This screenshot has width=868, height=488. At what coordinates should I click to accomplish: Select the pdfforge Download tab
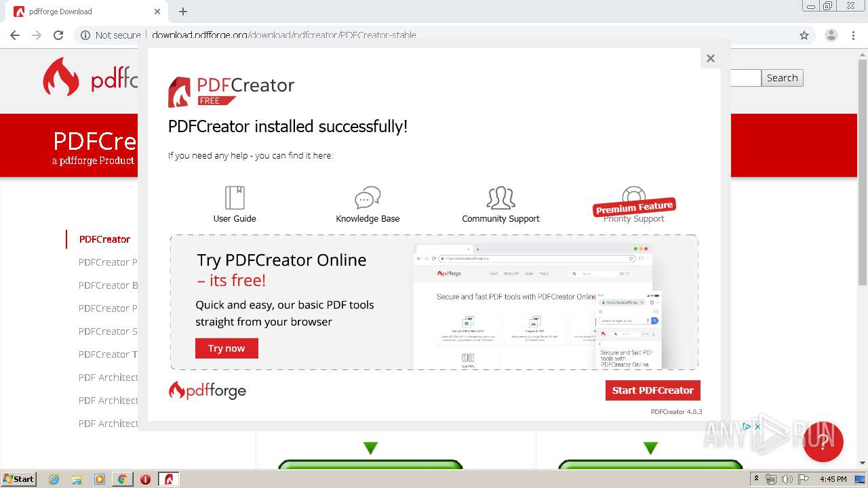(x=87, y=12)
